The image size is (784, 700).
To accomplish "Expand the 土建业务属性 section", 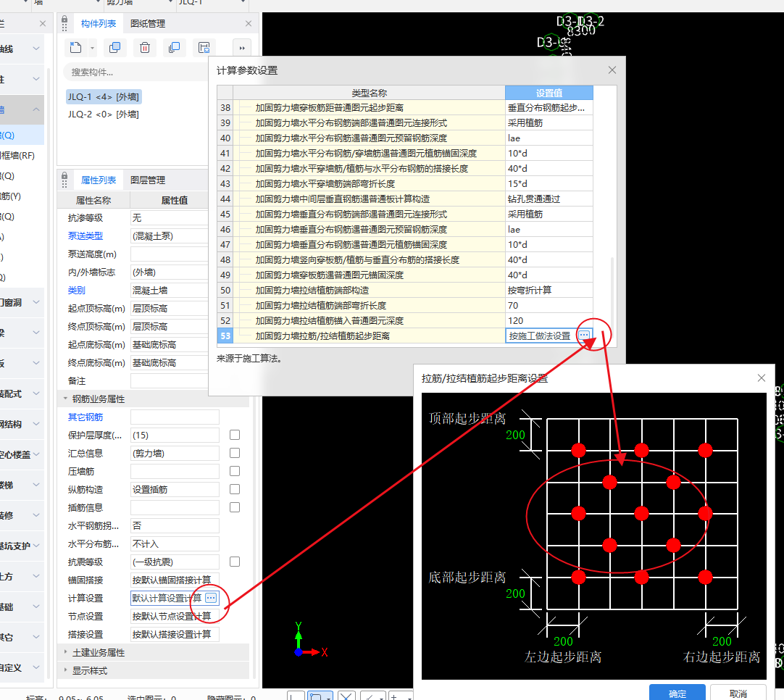I will 65,652.
